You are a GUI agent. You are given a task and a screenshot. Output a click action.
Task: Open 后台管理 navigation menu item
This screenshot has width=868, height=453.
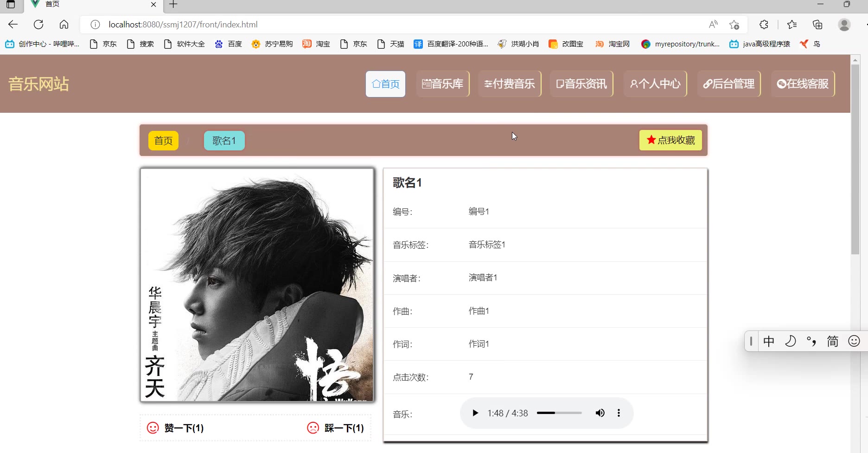click(x=729, y=84)
